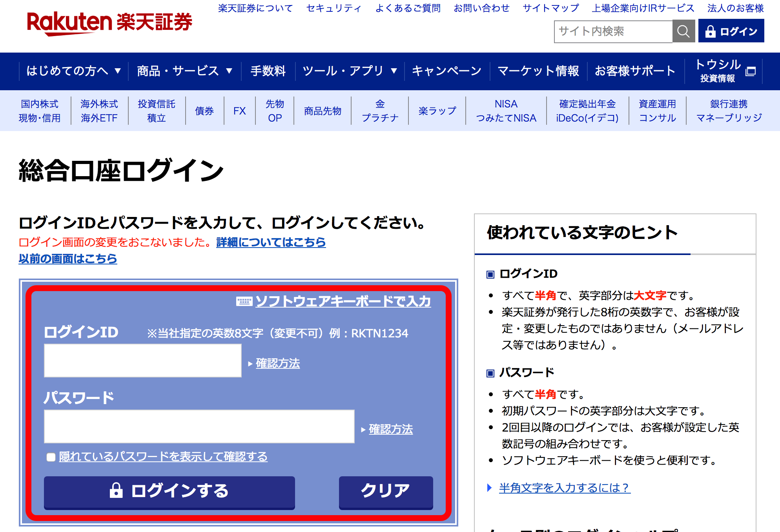
Task: Expand the 商品・サービス dropdown menu
Action: (184, 71)
